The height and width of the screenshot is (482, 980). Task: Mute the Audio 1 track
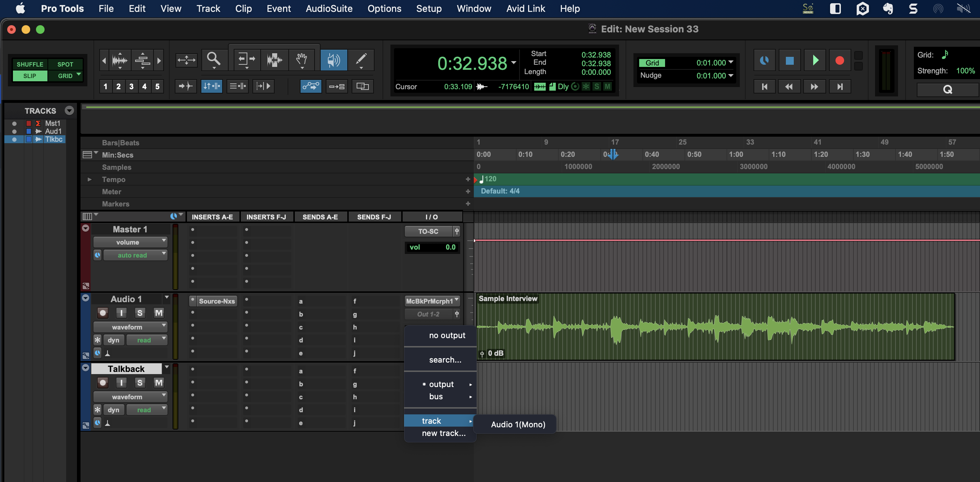[x=159, y=313]
